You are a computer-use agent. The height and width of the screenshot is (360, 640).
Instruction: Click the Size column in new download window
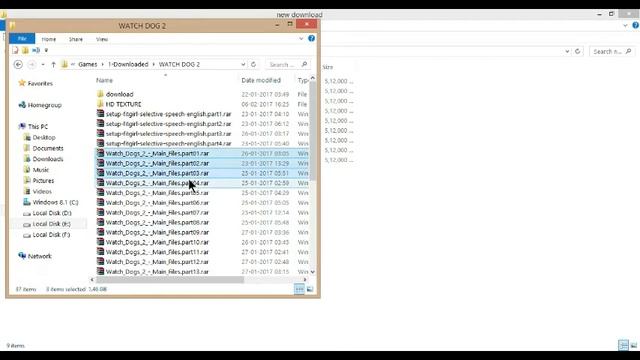[328, 67]
